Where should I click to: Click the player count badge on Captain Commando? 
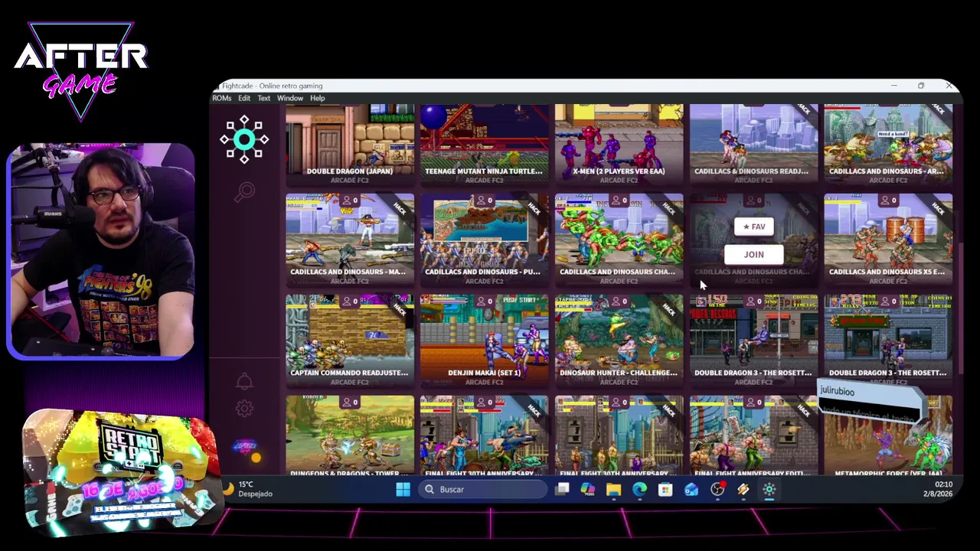(x=350, y=302)
